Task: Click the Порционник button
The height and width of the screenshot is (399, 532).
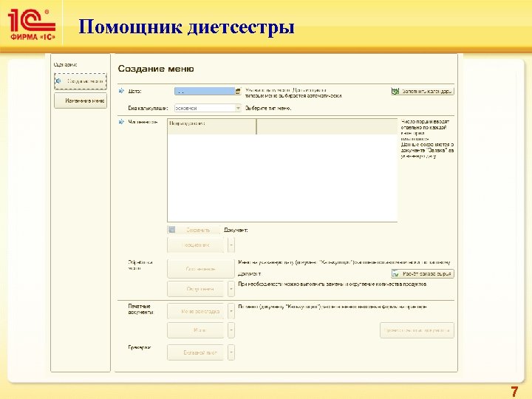Action: [x=196, y=245]
